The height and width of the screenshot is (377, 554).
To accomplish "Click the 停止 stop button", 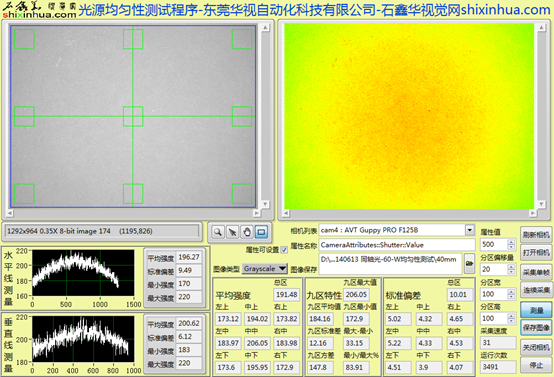I will pyautogui.click(x=536, y=365).
